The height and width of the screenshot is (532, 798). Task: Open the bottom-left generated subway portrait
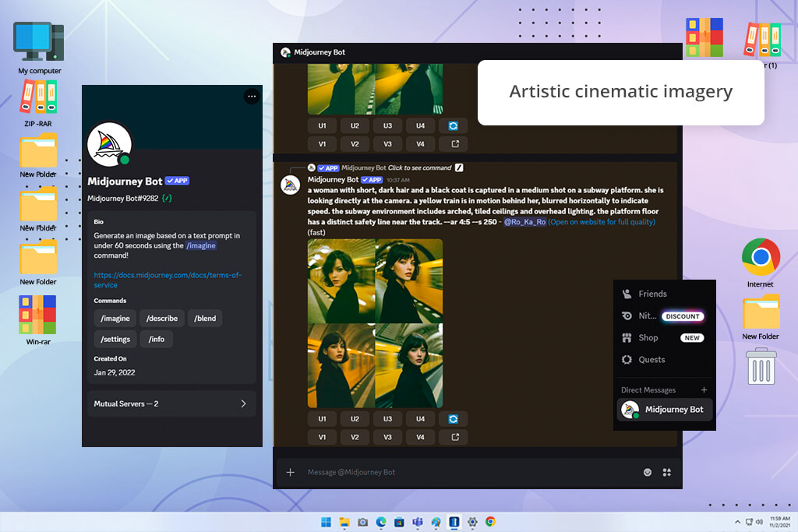click(x=341, y=365)
